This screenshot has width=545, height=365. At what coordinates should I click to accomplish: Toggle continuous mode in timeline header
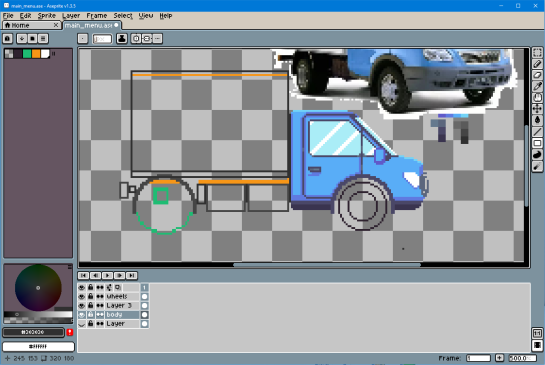click(100, 287)
